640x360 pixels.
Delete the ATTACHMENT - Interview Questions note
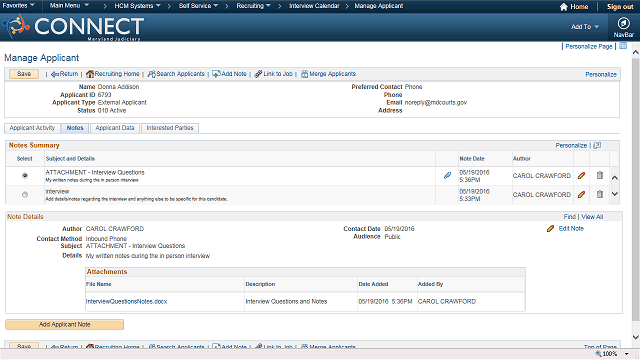click(600, 175)
